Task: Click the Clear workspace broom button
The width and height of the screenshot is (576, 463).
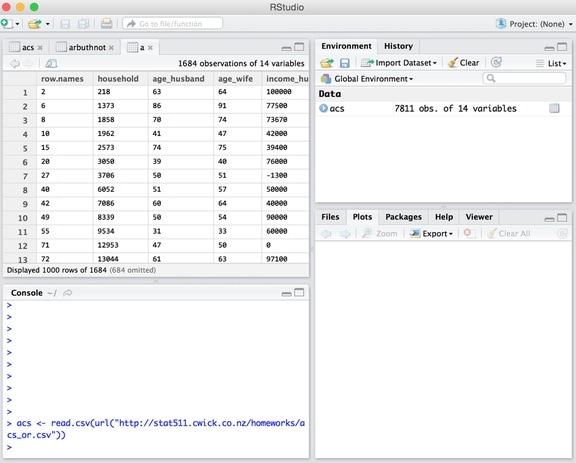Action: [x=464, y=63]
